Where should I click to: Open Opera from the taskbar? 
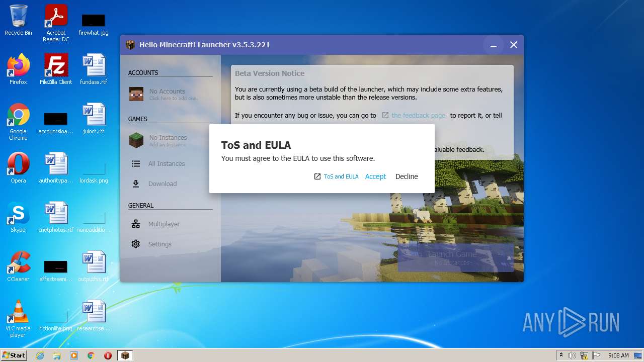pos(108,355)
